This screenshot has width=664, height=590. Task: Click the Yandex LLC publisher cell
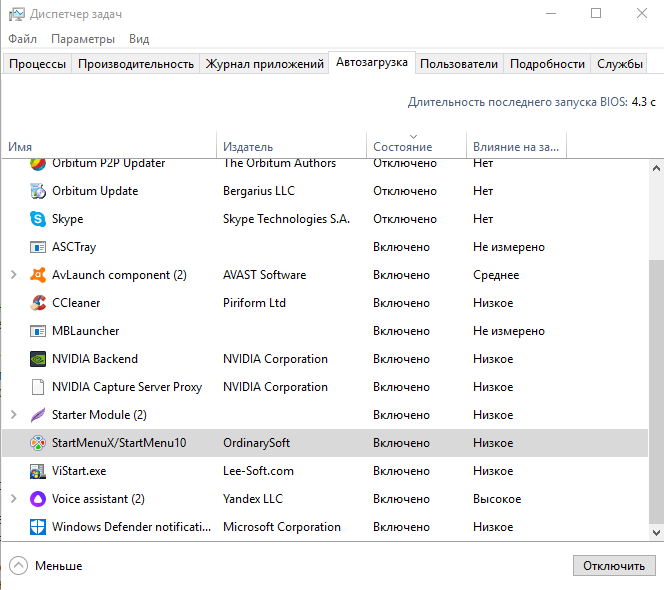tap(253, 499)
